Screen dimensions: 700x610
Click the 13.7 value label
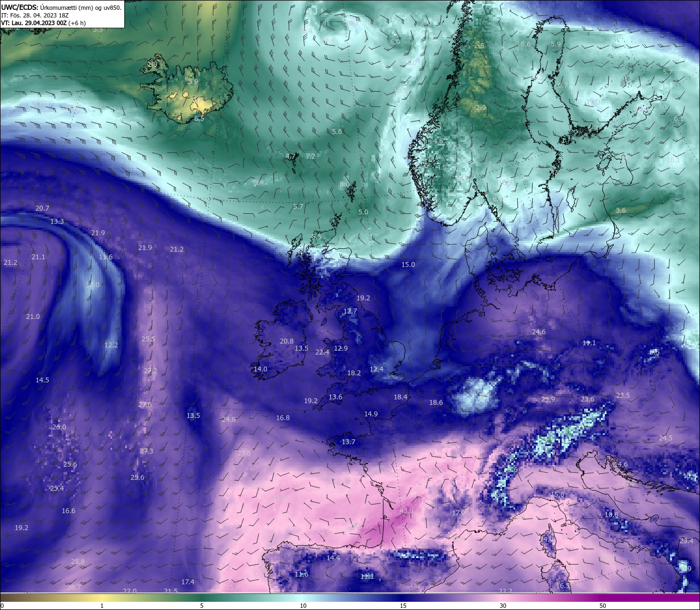[348, 441]
